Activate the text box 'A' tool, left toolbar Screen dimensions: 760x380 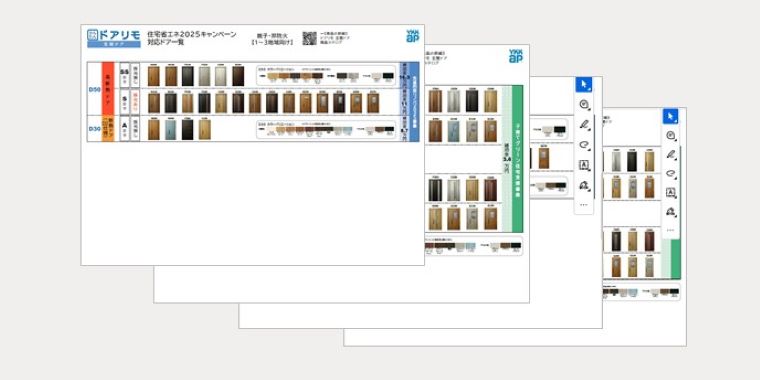[584, 165]
